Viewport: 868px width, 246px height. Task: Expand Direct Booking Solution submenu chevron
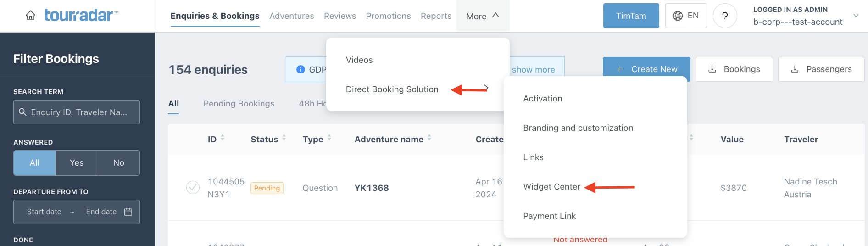(486, 87)
